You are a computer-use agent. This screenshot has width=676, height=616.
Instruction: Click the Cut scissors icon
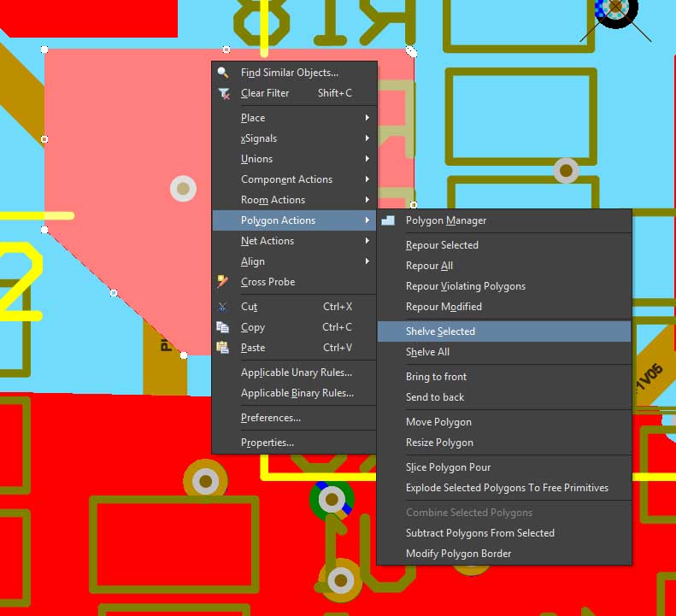(x=223, y=307)
